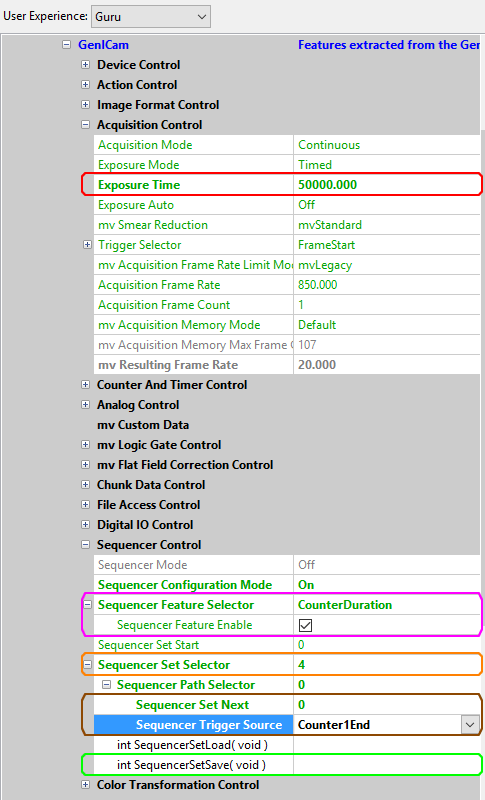
Task: Expand Image Format Control section
Action: point(86,105)
